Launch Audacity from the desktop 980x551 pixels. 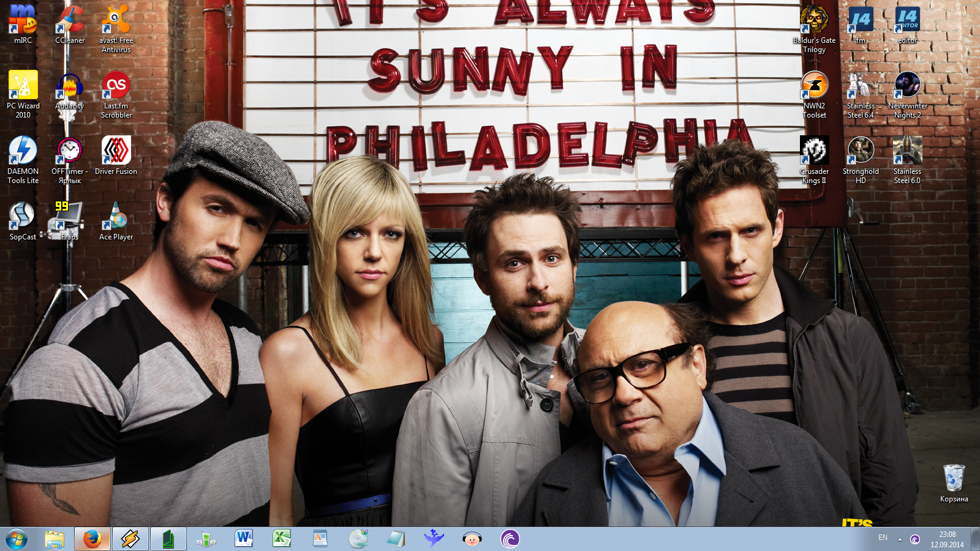click(70, 90)
